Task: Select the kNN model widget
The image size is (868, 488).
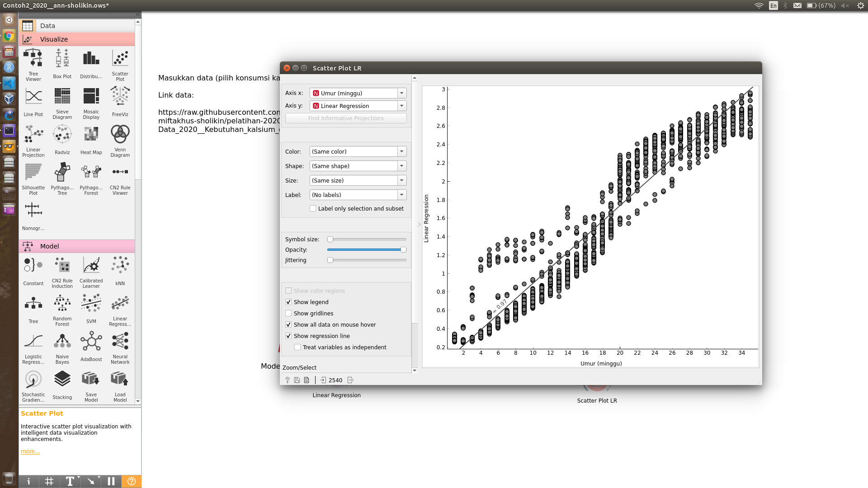Action: (x=120, y=272)
